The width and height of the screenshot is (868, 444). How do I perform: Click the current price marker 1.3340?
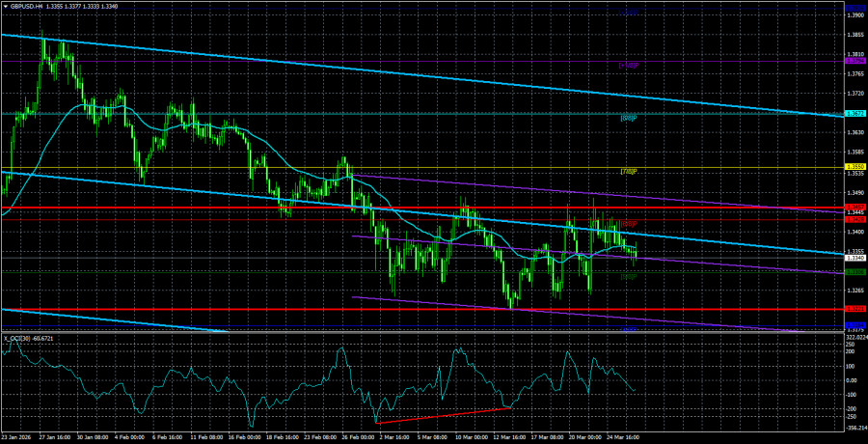pos(854,258)
